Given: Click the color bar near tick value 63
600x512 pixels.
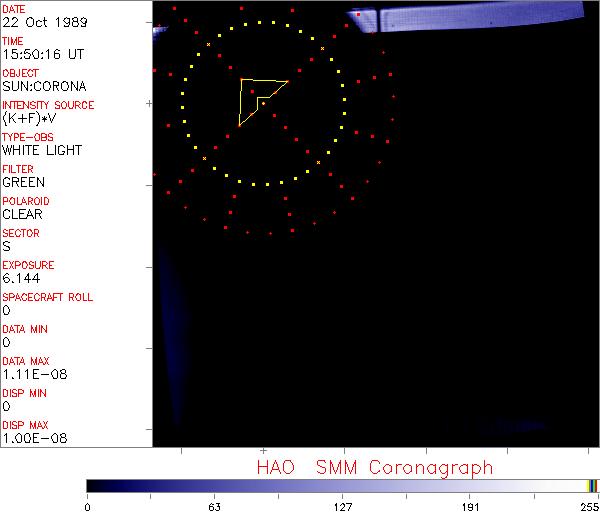Looking at the screenshot, I should 213,485.
